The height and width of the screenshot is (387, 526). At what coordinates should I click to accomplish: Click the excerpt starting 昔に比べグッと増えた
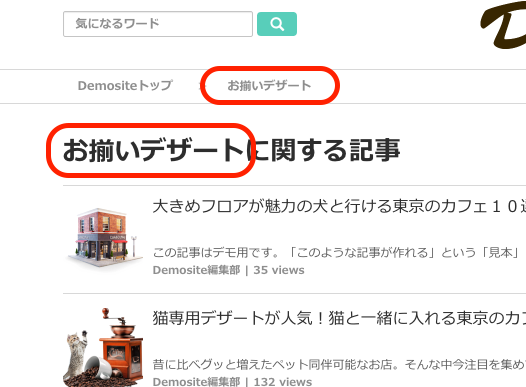click(339, 364)
